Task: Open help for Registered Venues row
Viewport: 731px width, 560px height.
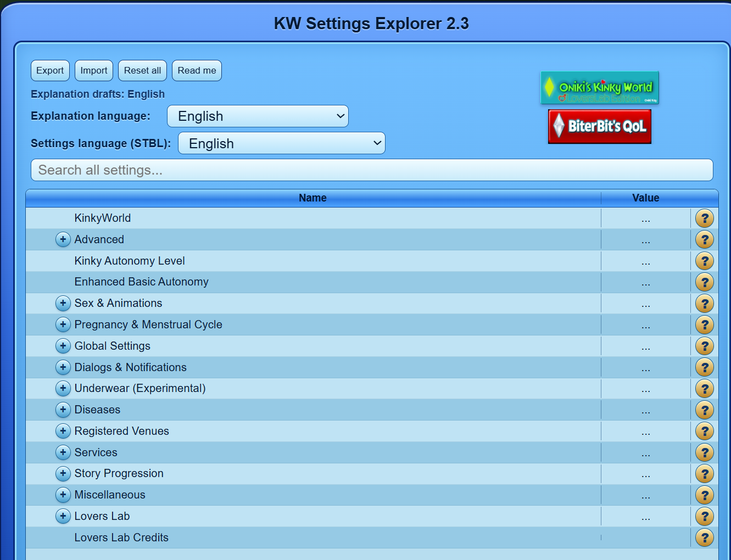Action: 704,432
